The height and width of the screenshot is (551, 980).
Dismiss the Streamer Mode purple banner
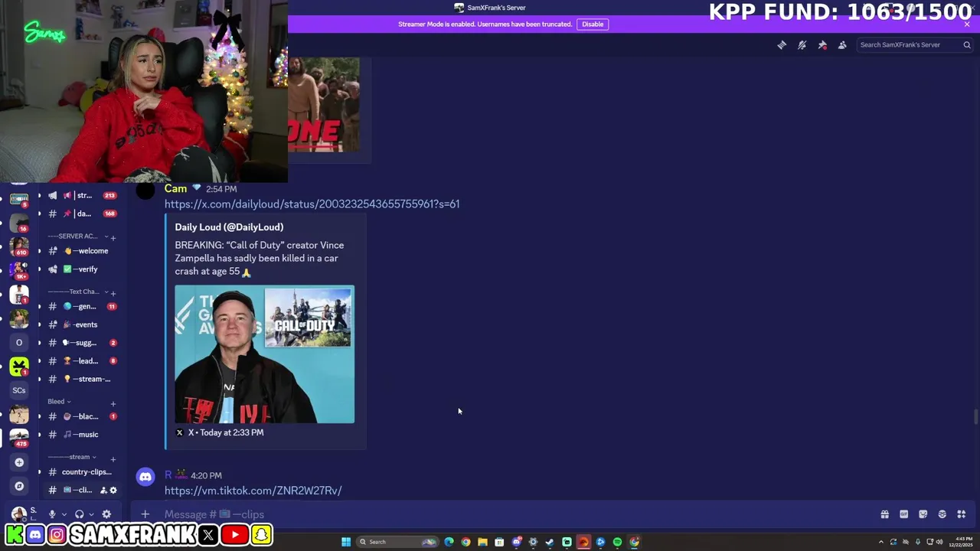click(x=967, y=24)
